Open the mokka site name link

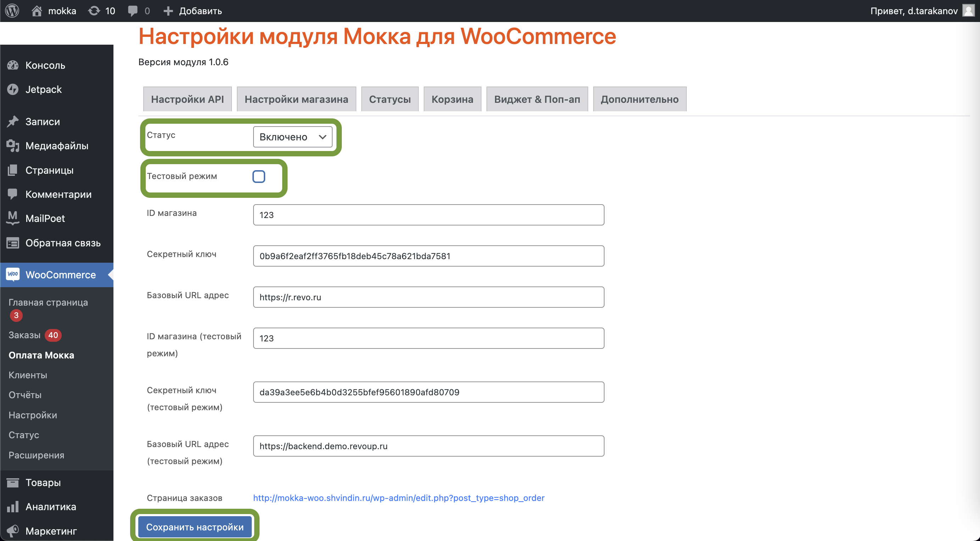pos(62,11)
